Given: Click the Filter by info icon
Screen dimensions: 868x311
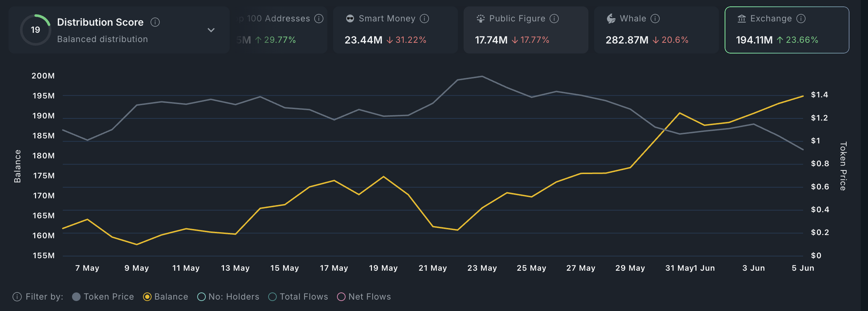Looking at the screenshot, I should coord(17,297).
